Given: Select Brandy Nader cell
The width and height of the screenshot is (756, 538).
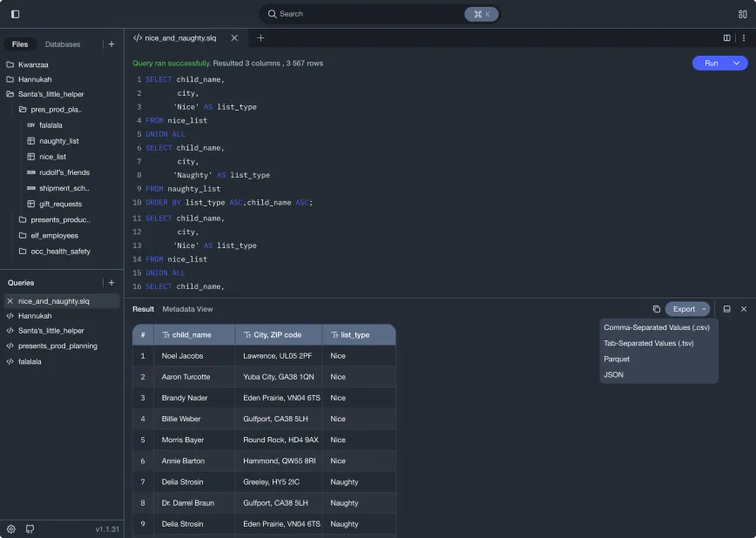Looking at the screenshot, I should pos(194,398).
